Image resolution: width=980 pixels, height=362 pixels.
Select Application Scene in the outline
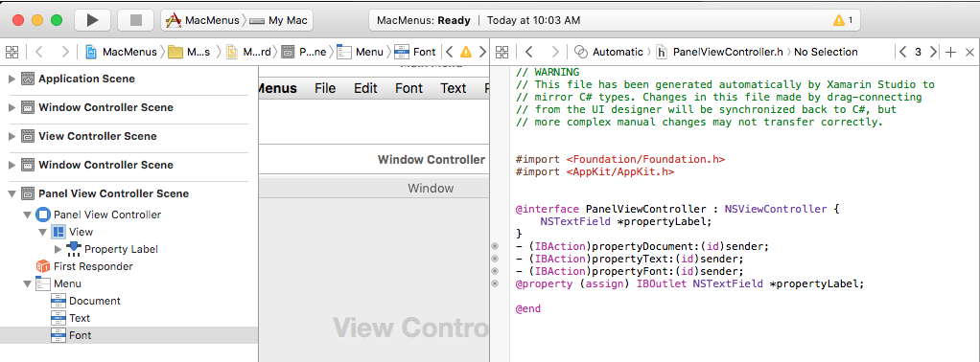[86, 79]
